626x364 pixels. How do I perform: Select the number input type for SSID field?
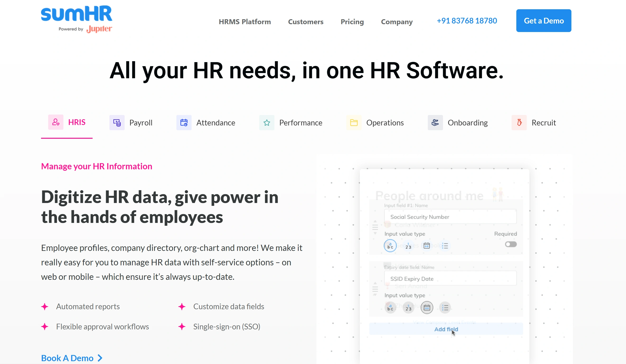[408, 308]
